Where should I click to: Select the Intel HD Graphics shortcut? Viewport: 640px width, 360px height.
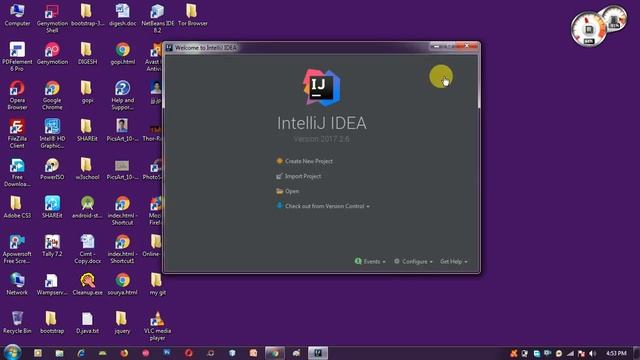point(52,133)
